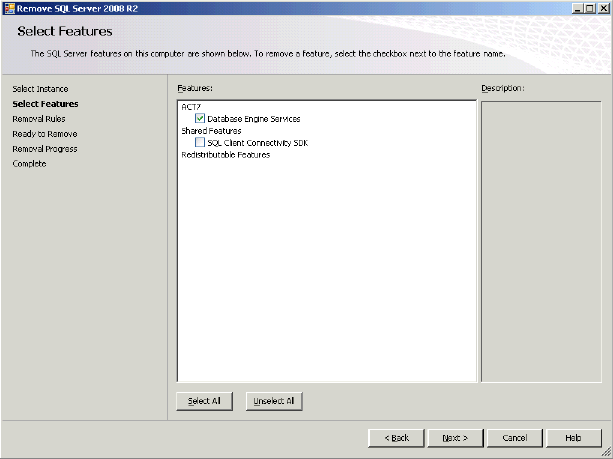
Task: Proceed with the Next button
Action: pyautogui.click(x=455, y=438)
